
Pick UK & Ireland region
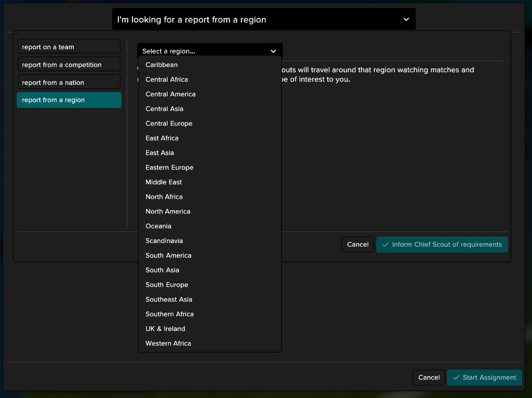pos(165,329)
